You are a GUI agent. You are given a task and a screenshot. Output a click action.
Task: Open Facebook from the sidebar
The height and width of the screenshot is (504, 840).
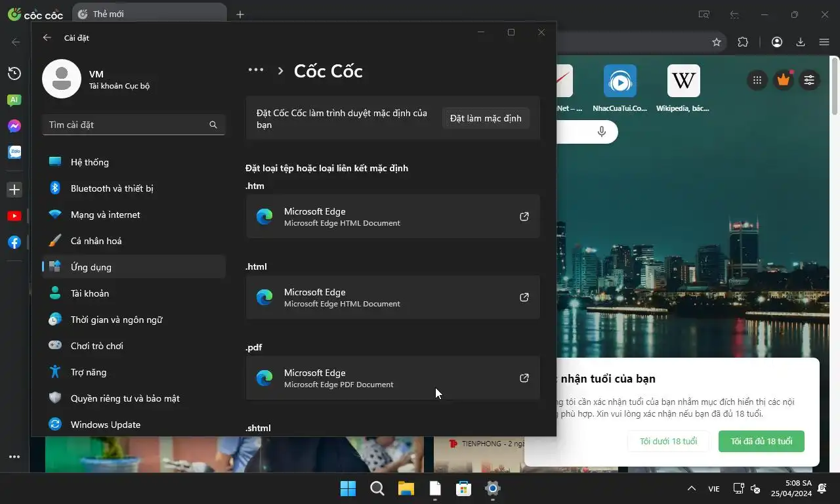click(x=14, y=242)
